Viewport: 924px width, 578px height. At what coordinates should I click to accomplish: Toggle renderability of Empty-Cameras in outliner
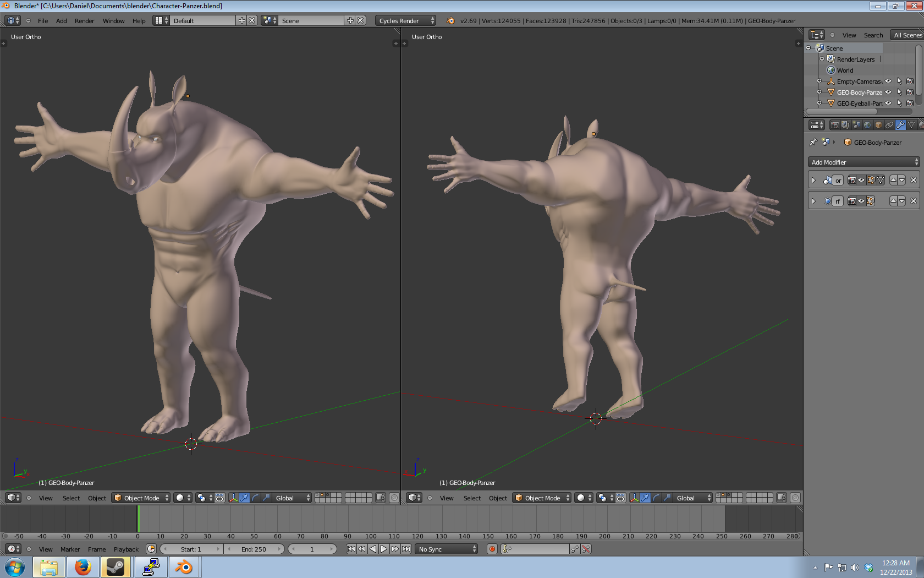tap(910, 81)
